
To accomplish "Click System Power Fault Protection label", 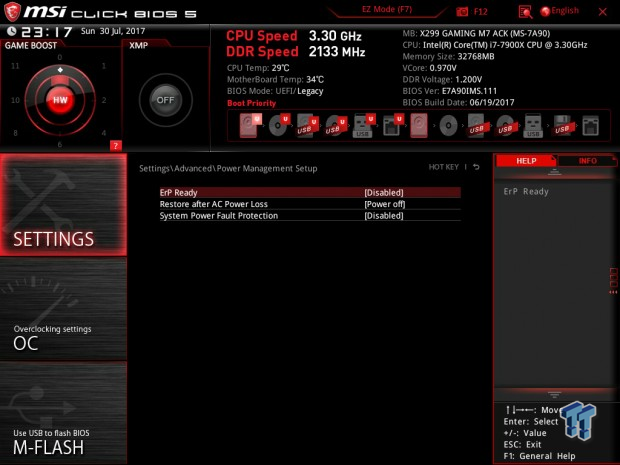I will click(x=219, y=215).
